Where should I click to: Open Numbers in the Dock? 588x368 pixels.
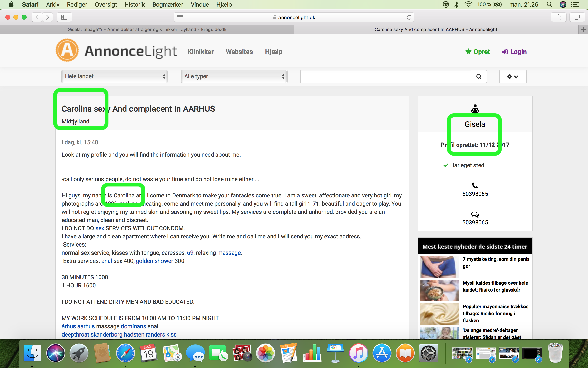(312, 353)
